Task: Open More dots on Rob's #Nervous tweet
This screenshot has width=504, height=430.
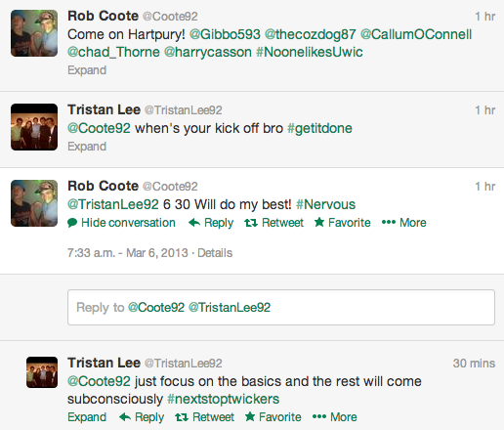Action: [x=389, y=223]
